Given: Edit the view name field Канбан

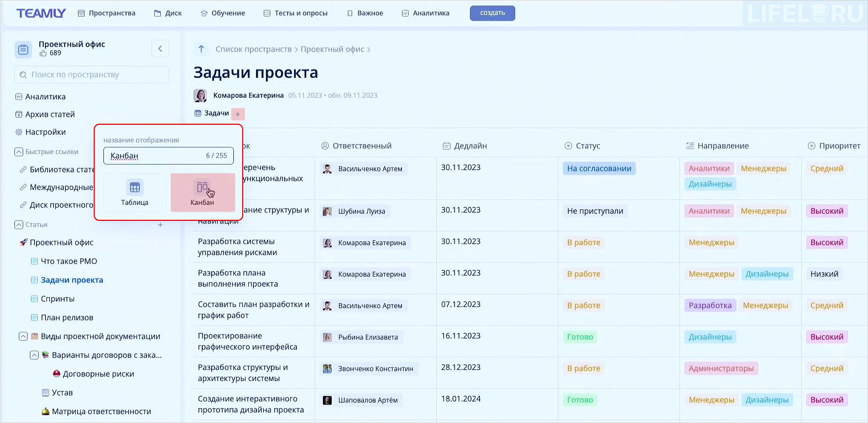Looking at the screenshot, I should point(169,156).
